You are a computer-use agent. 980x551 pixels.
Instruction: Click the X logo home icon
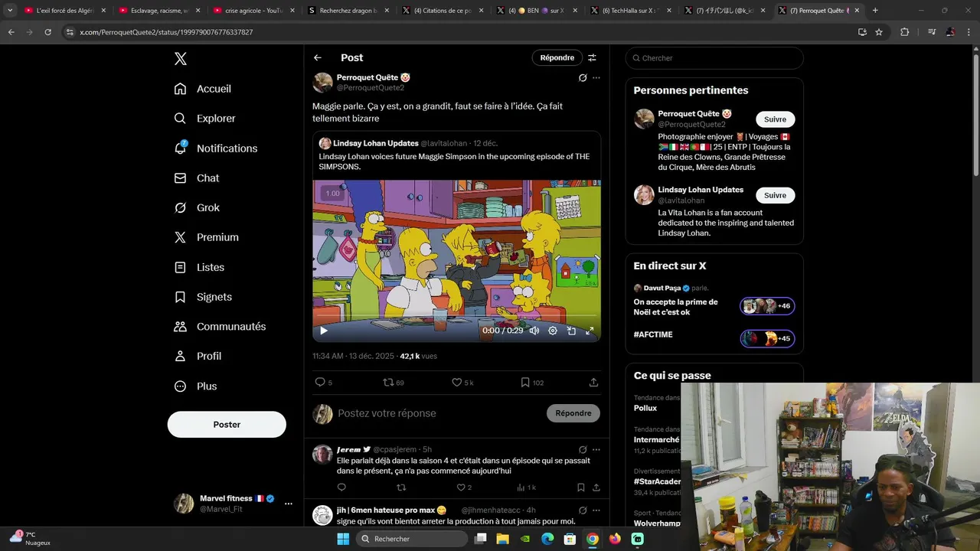[180, 59]
